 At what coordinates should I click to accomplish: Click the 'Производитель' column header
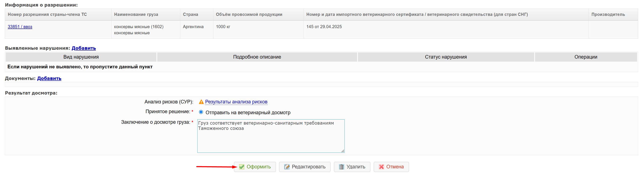tap(608, 15)
